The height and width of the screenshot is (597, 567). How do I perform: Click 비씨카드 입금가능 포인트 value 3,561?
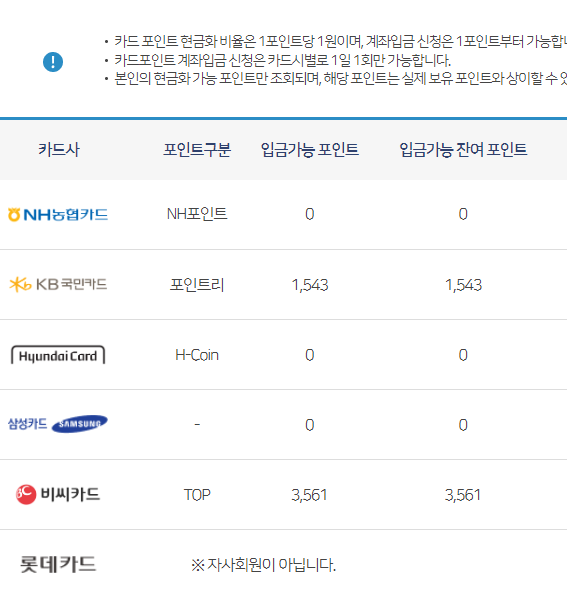point(309,495)
